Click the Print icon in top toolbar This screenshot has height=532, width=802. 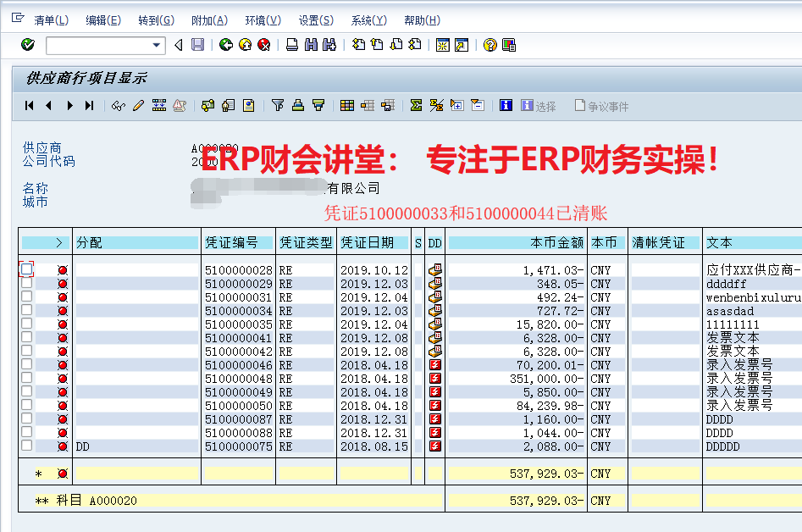[292, 45]
